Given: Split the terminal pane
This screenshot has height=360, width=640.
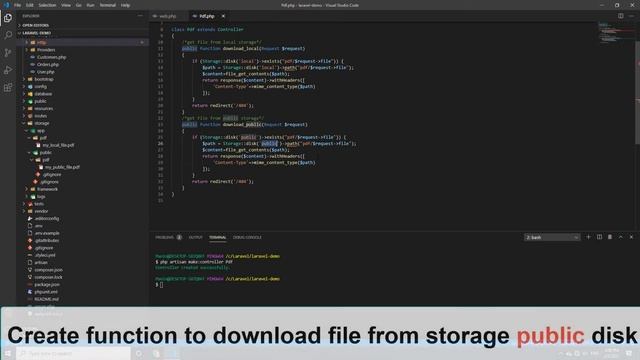Looking at the screenshot, I should click(599, 237).
